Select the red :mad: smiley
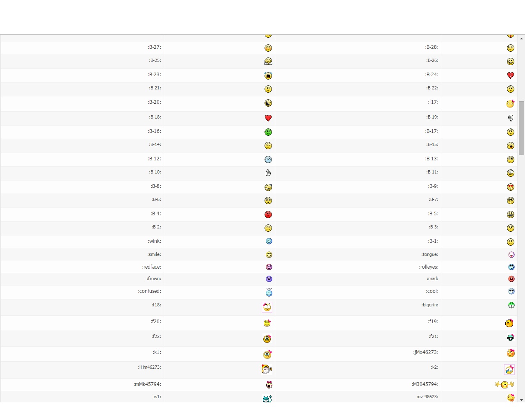The height and width of the screenshot is (420, 525). (x=511, y=279)
